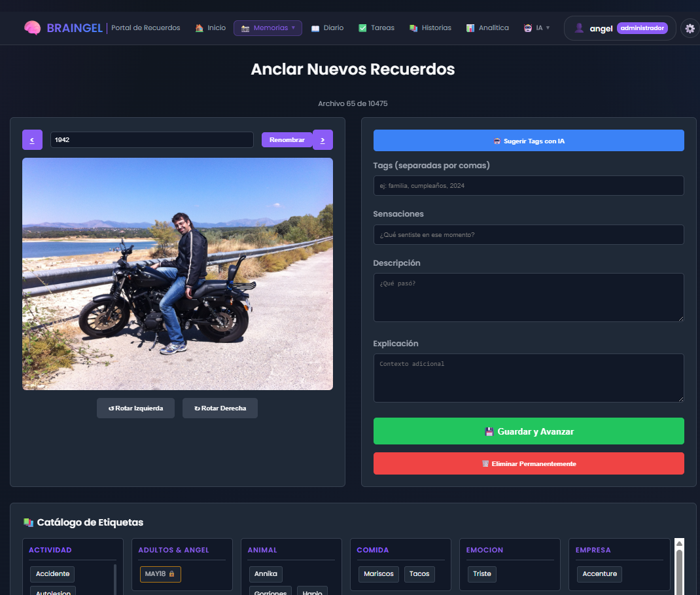The image size is (700, 595).
Task: Open the IA dropdown menu
Action: tap(537, 27)
